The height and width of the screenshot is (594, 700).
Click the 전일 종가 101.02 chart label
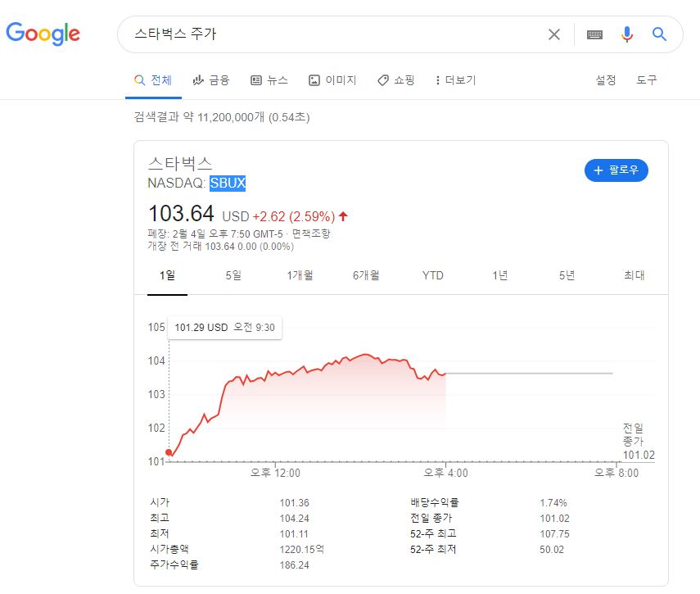click(x=639, y=442)
